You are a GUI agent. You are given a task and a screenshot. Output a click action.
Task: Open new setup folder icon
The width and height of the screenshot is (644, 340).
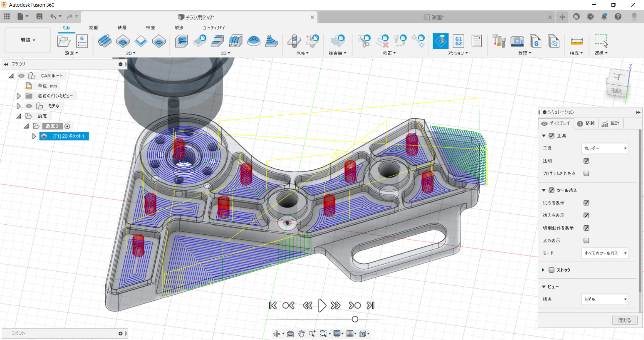[64, 41]
